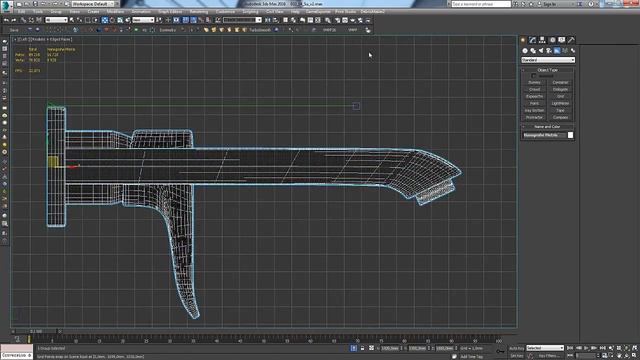The height and width of the screenshot is (360, 640).
Task: Click the Compass helper button
Action: [560, 118]
